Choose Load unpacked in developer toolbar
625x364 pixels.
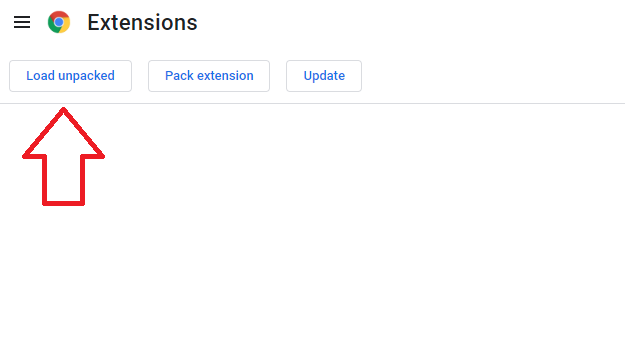point(71,76)
